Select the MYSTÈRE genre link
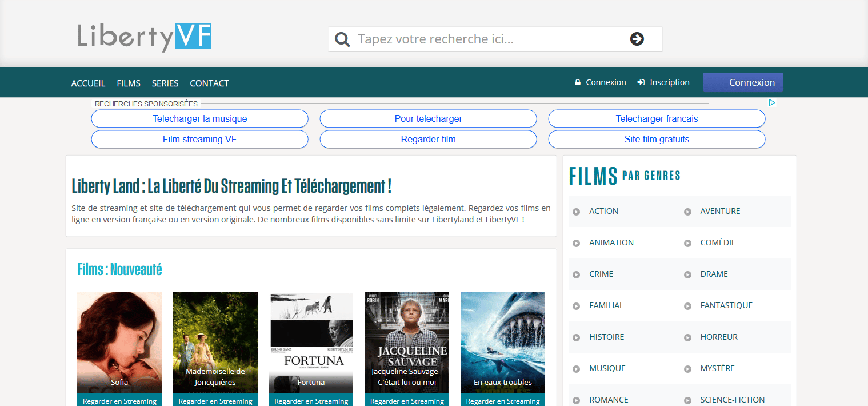The width and height of the screenshot is (868, 406). coord(717,368)
